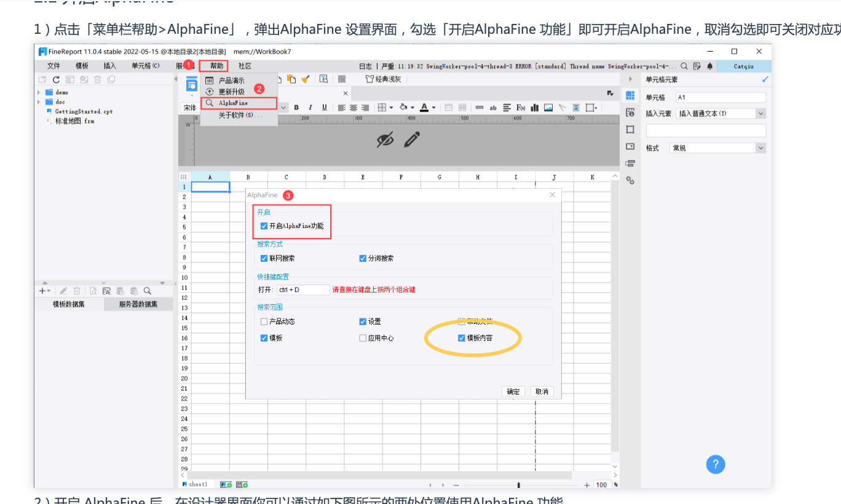Switch to the 服务器数据集 tab
Image resolution: width=841 pixels, height=504 pixels.
point(138,304)
